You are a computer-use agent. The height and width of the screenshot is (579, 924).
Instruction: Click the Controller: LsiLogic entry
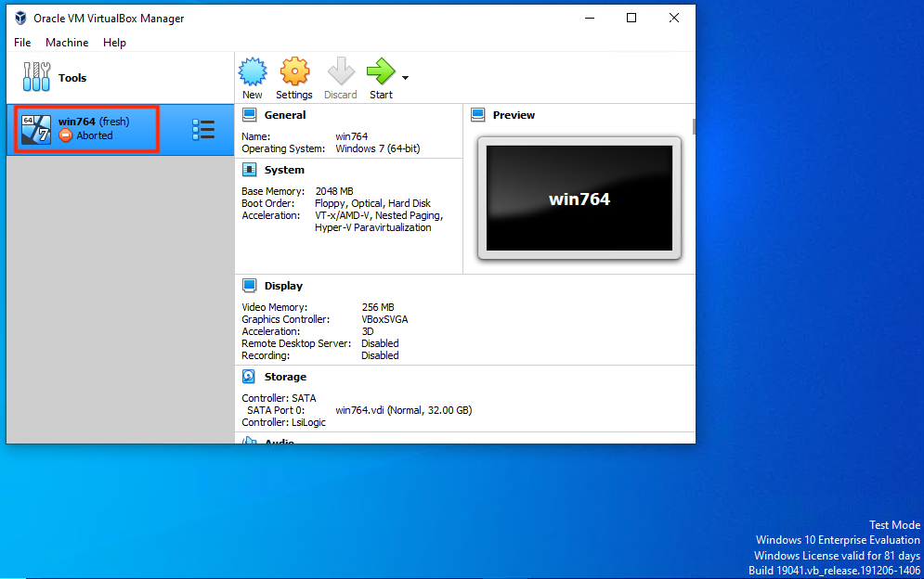[283, 422]
